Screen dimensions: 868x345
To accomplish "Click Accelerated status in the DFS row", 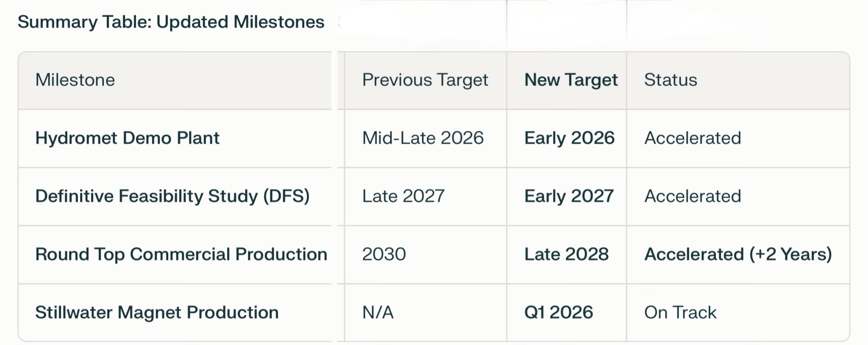I will (693, 196).
